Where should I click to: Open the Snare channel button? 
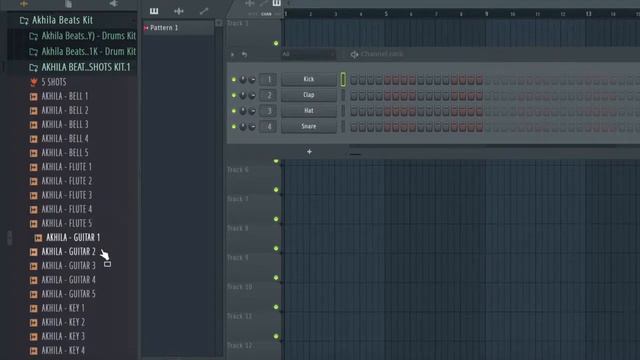[309, 126]
